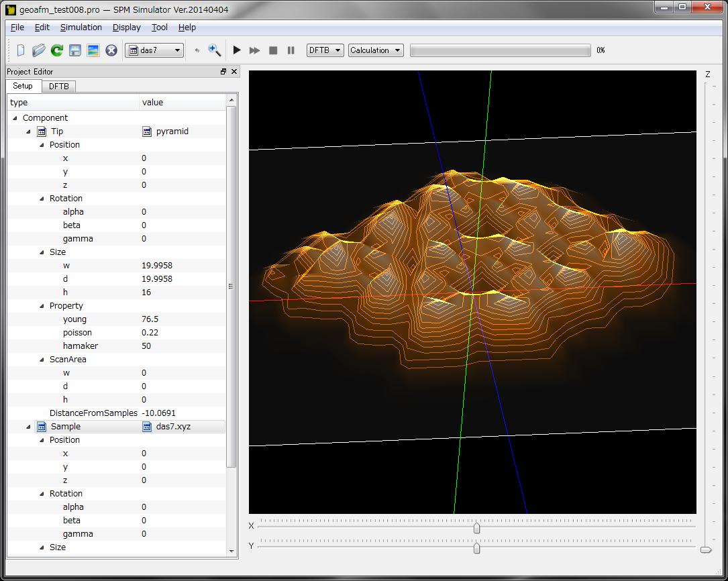Viewport: 728px width, 581px height.
Task: Switch to the DFTB tab
Action: coord(58,87)
